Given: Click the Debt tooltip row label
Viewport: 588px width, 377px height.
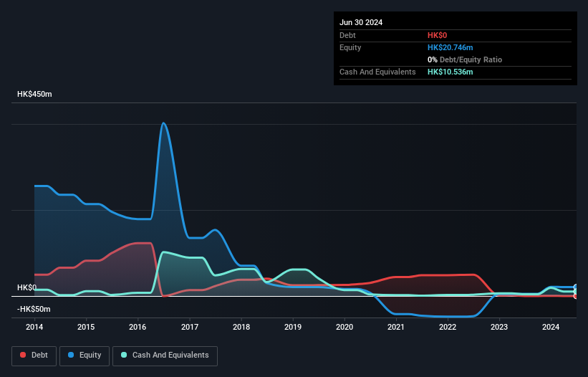Looking at the screenshot, I should pyautogui.click(x=347, y=35).
